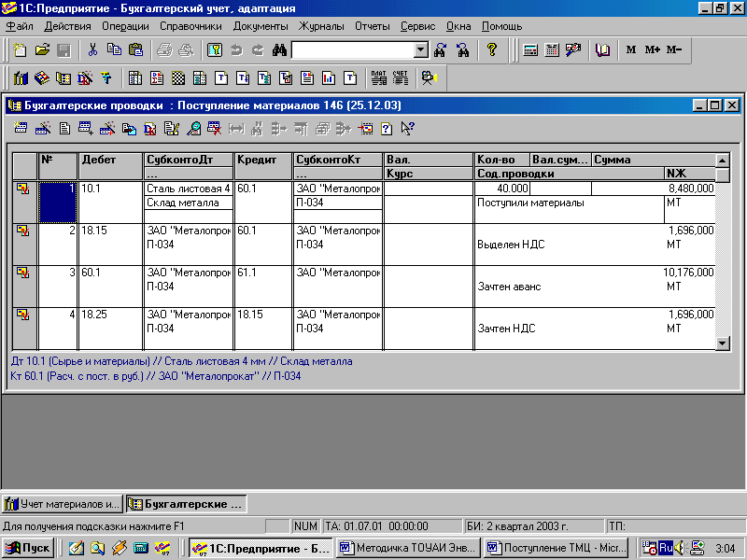The height and width of the screenshot is (560, 747).
Task: Click the amount cell 10,176,000
Action: click(x=688, y=273)
